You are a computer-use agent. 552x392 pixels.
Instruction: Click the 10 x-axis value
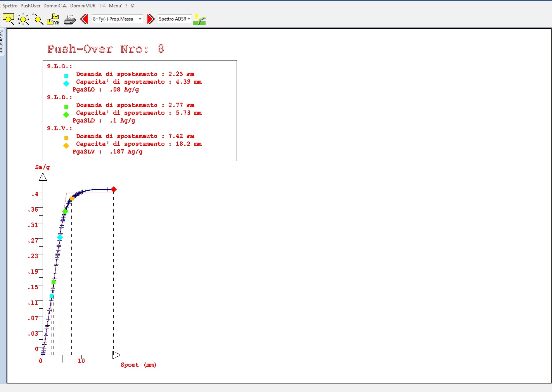point(81,361)
